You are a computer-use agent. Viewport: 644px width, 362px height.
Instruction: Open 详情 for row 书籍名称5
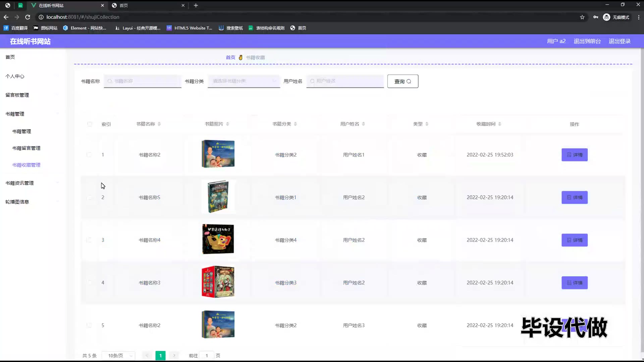pyautogui.click(x=575, y=197)
